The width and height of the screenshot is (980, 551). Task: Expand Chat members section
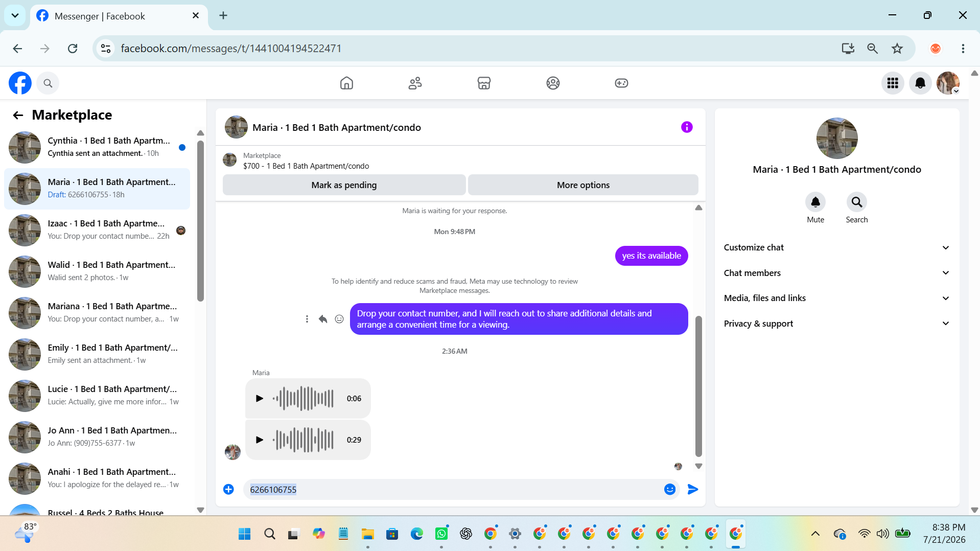837,273
